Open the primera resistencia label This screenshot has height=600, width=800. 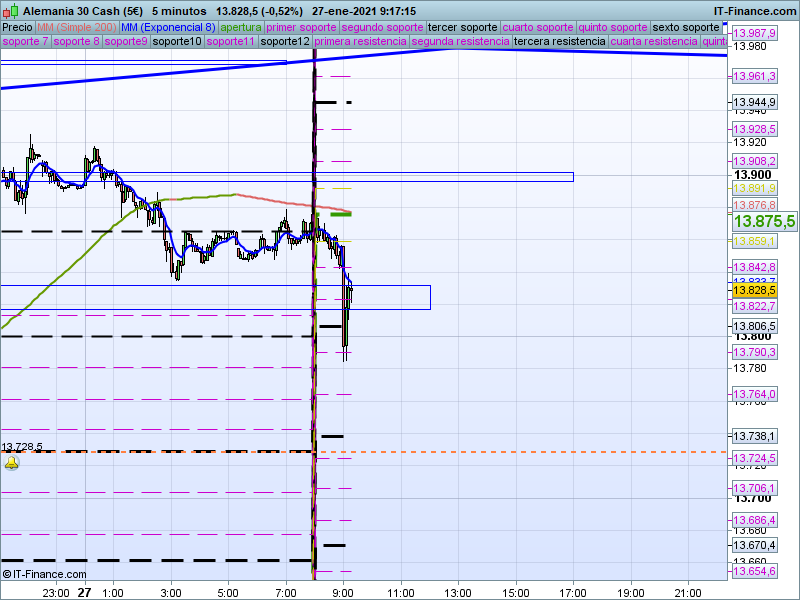click(x=359, y=42)
